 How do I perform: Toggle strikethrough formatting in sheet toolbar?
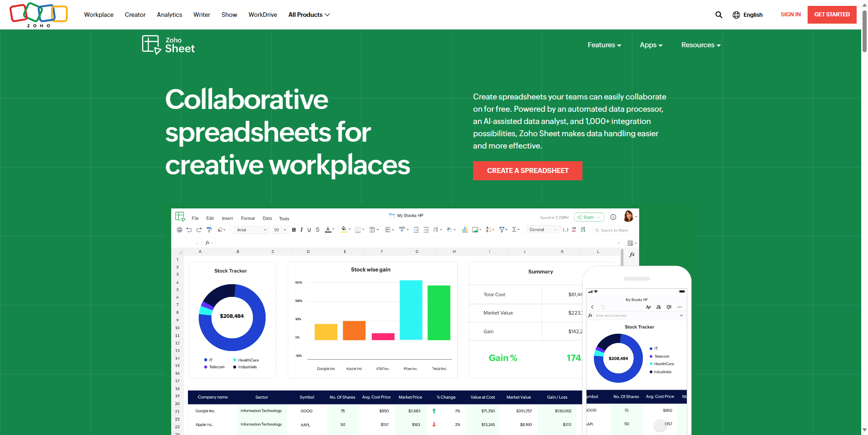(318, 230)
